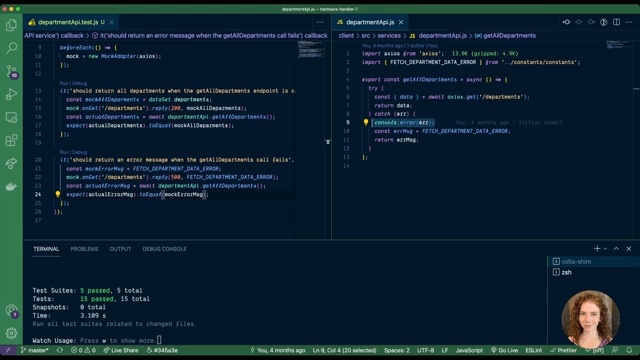This screenshot has width=640, height=360.
Task: Click Run code lens above line 20
Action: (64, 152)
